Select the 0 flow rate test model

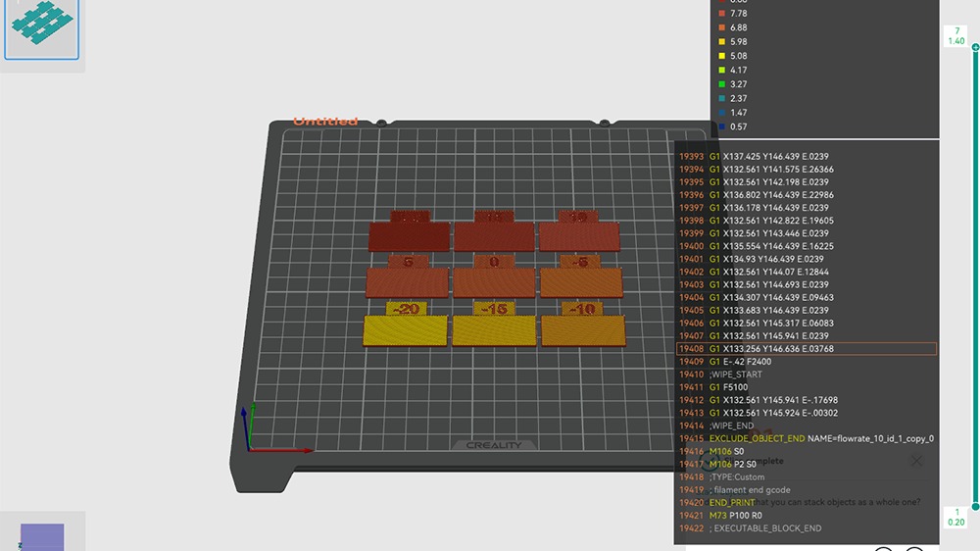pyautogui.click(x=495, y=280)
